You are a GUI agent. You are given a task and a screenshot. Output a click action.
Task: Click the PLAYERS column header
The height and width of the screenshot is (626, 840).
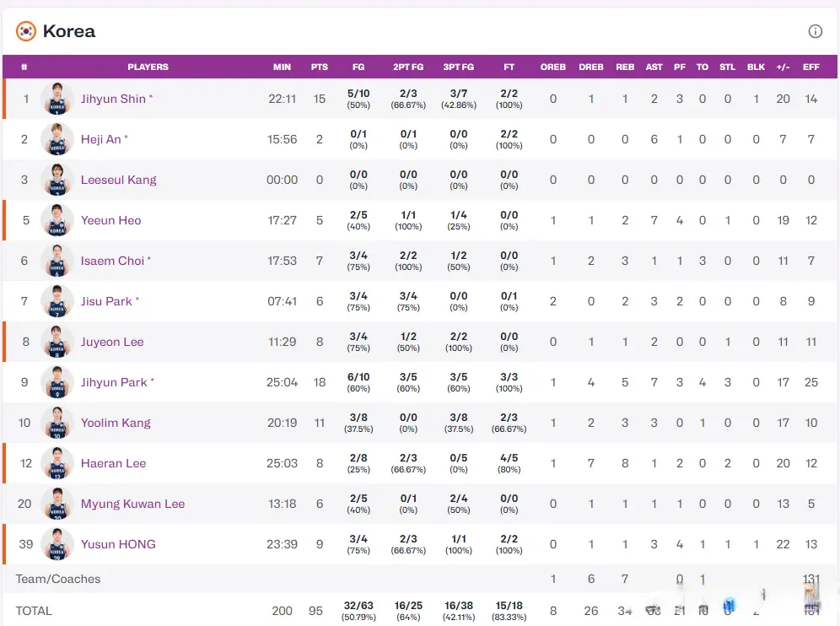coord(148,67)
